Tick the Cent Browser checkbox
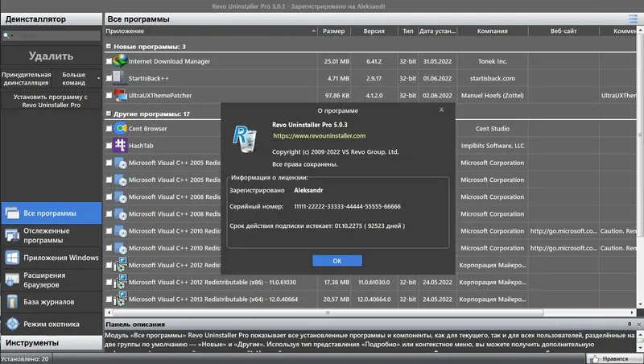The height and width of the screenshot is (364, 644). pyautogui.click(x=109, y=129)
